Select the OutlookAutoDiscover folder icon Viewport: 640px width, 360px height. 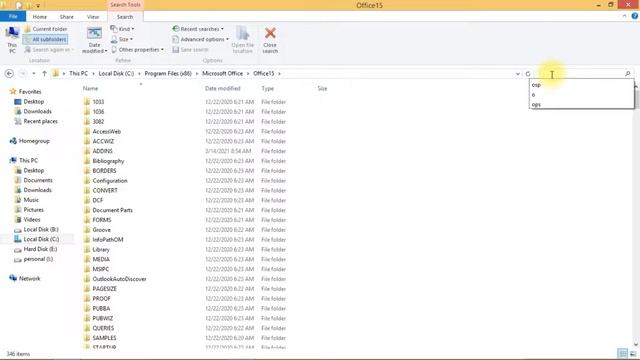tap(87, 279)
